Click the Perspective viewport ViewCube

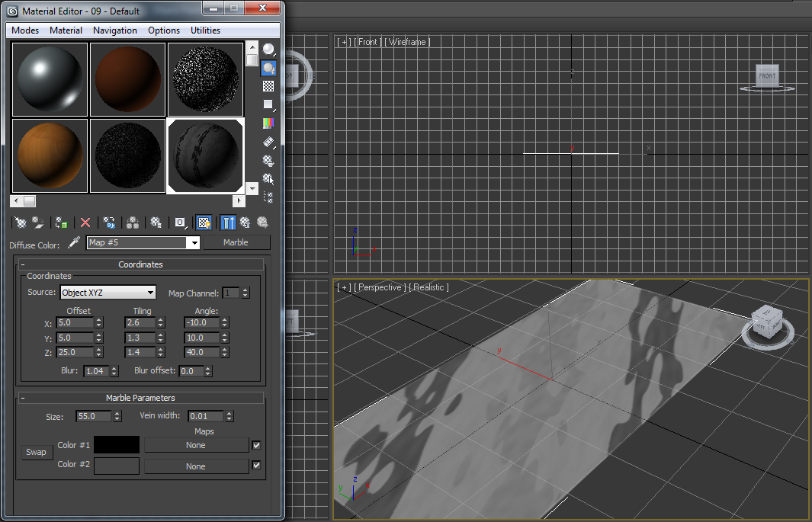pos(768,323)
